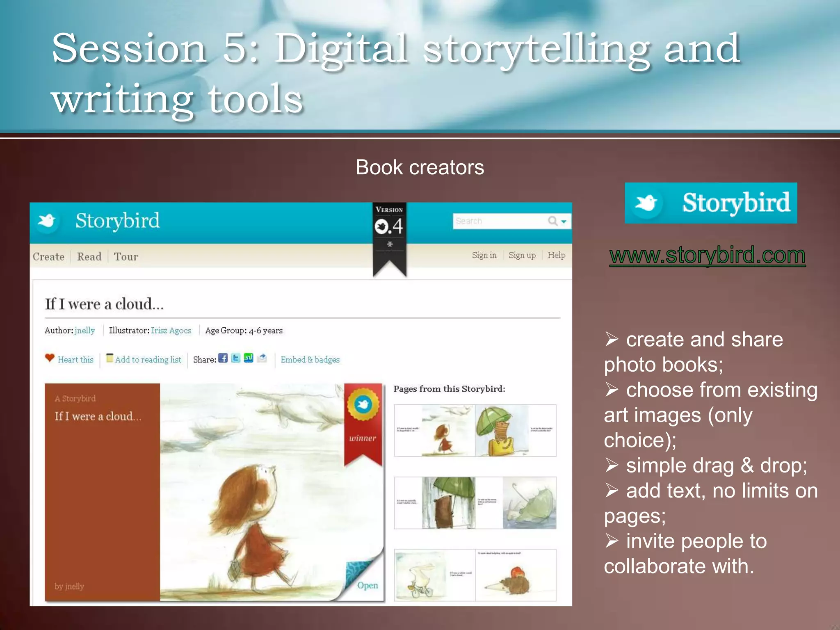
Task: Open the Read menu
Action: coord(89,257)
